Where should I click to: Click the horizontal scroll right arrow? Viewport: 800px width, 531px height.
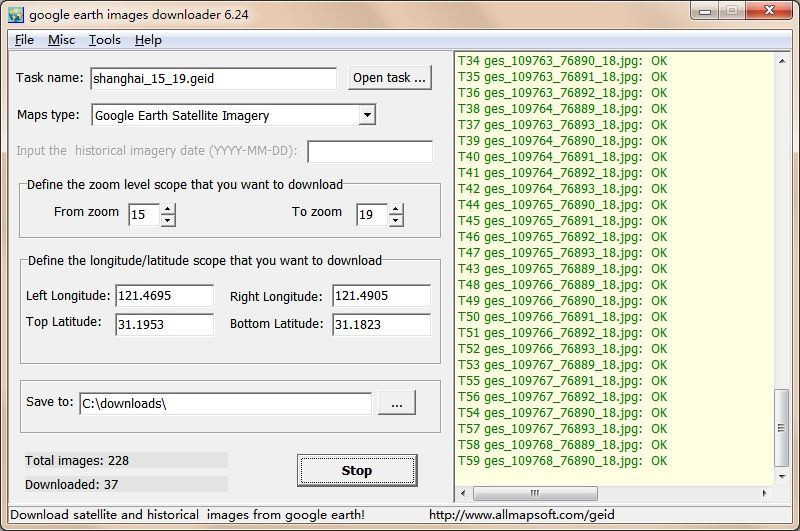[x=764, y=493]
